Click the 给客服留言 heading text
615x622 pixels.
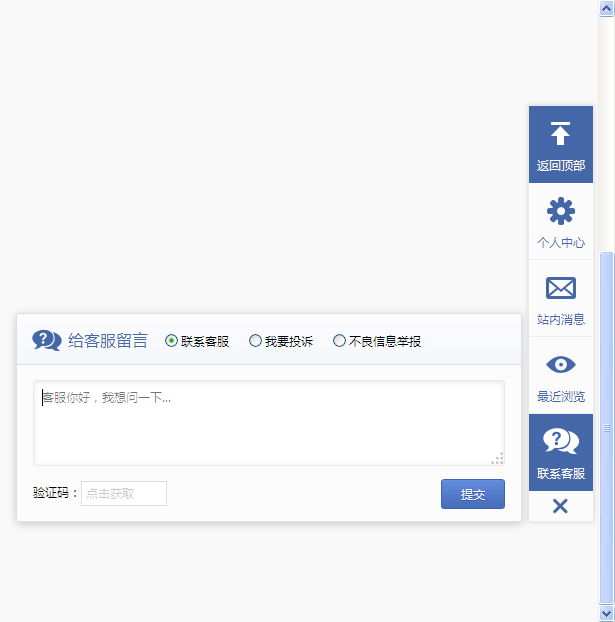[x=108, y=341]
